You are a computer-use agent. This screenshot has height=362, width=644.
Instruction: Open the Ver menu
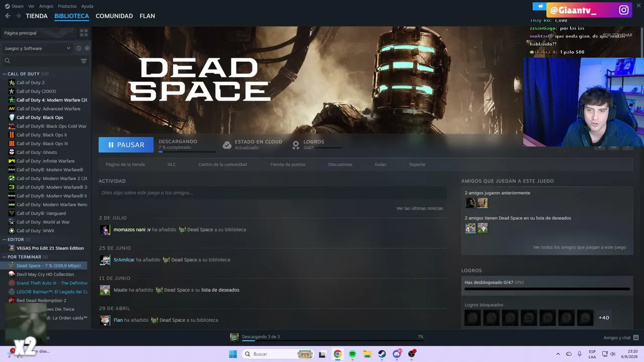tap(31, 6)
